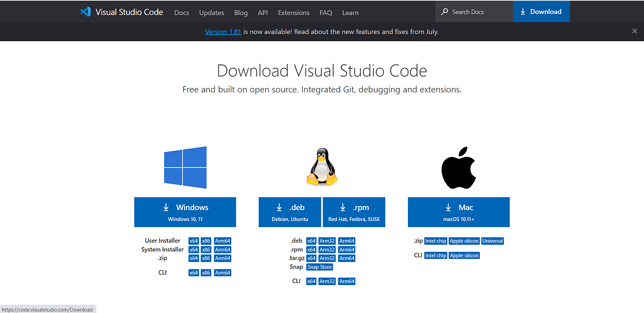Click the search magnifier icon
Image resolution: width=644 pixels, height=313 pixels.
(445, 12)
